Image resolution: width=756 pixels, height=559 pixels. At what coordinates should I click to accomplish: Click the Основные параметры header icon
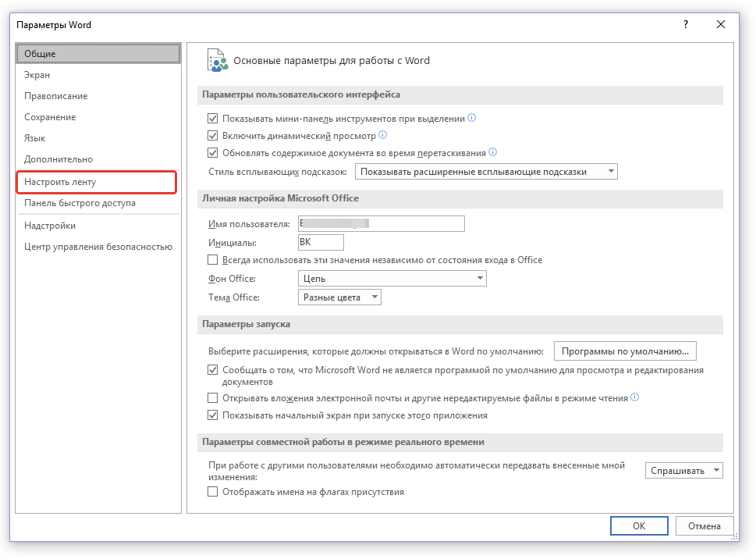click(217, 60)
